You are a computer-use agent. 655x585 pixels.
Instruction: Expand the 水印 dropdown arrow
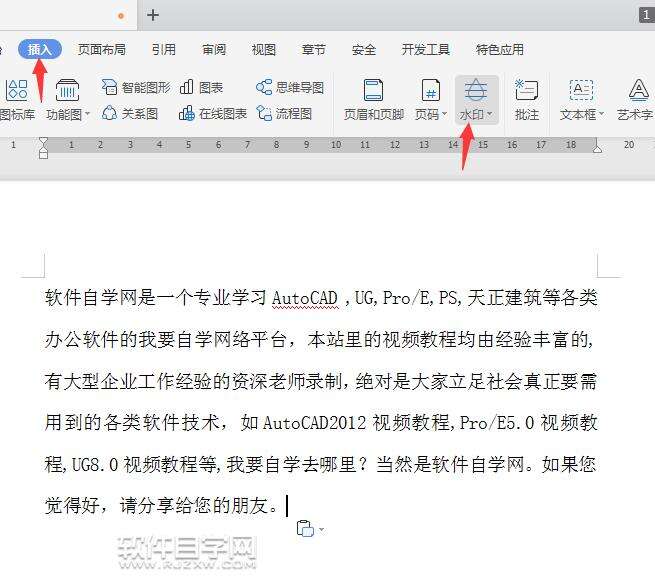coord(490,114)
